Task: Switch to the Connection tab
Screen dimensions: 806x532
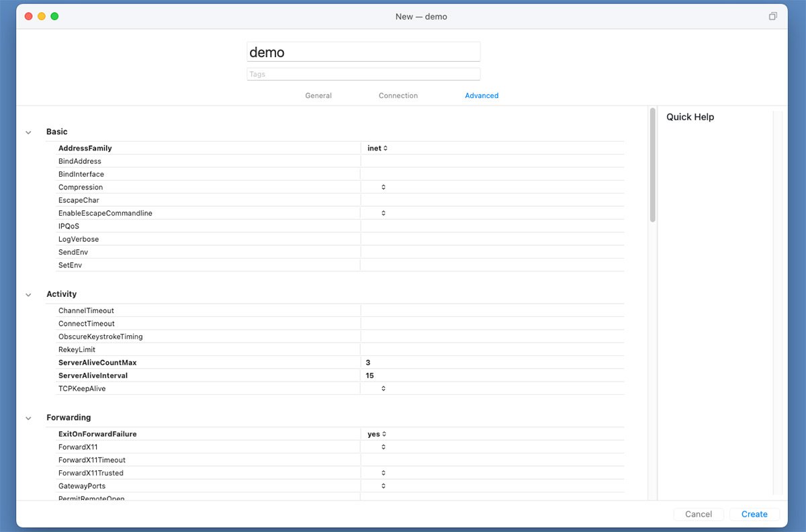Action: pyautogui.click(x=398, y=96)
